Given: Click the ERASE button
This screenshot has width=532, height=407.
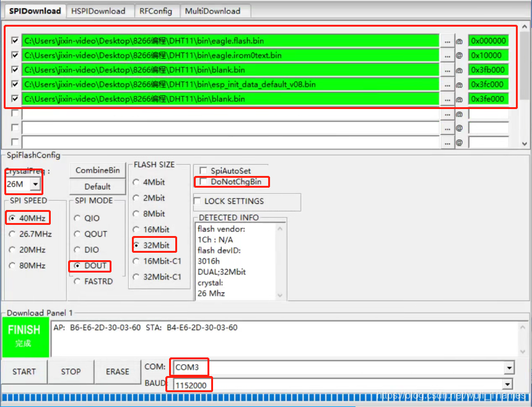Looking at the screenshot, I should click(118, 372).
